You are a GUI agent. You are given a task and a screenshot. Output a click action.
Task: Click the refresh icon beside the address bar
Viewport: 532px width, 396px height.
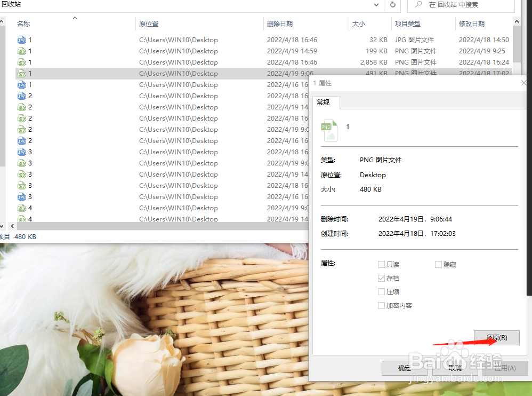click(x=393, y=5)
